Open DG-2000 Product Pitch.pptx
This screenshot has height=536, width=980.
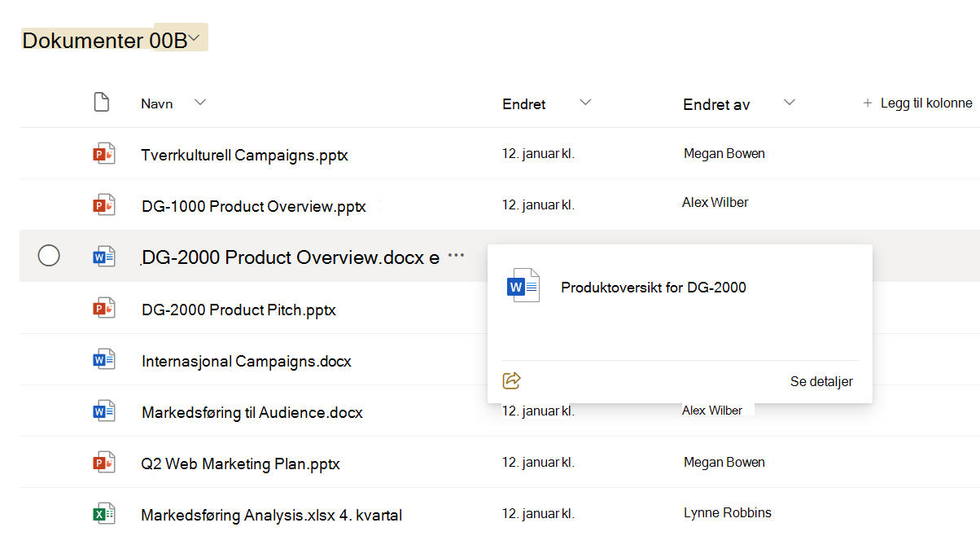click(x=238, y=310)
